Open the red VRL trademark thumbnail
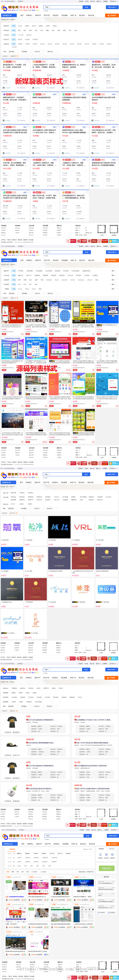Viewport: 119px width, 980px height. (x=83, y=527)
